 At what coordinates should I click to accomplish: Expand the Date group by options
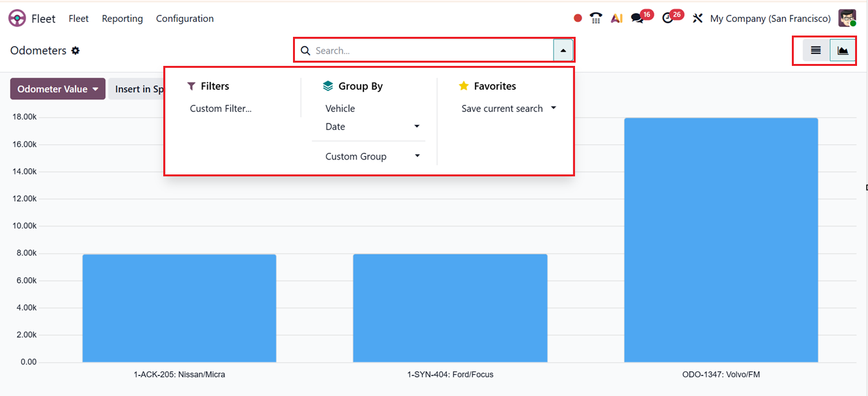click(416, 127)
